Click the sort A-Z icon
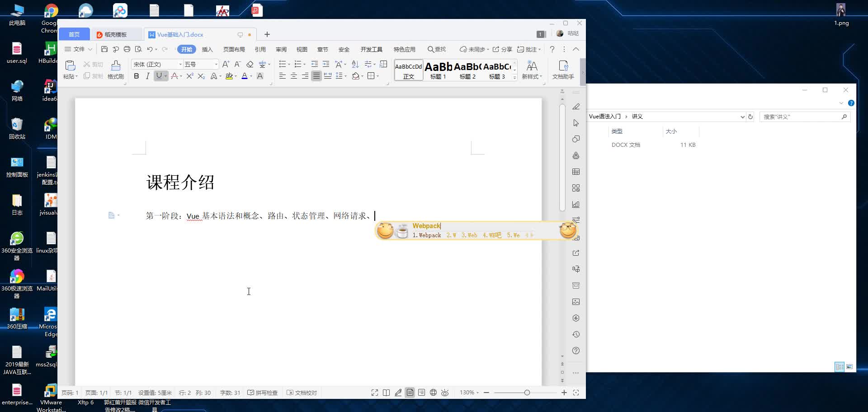Screen dimensions: 868x412 click(355, 64)
